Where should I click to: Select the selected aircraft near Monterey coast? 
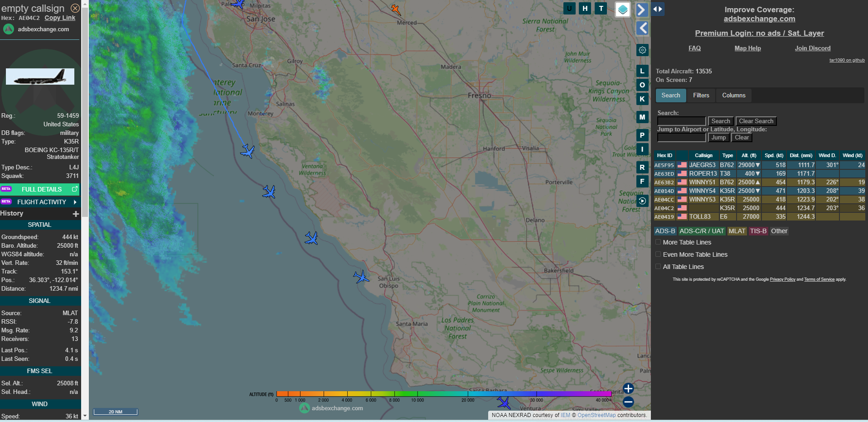248,151
